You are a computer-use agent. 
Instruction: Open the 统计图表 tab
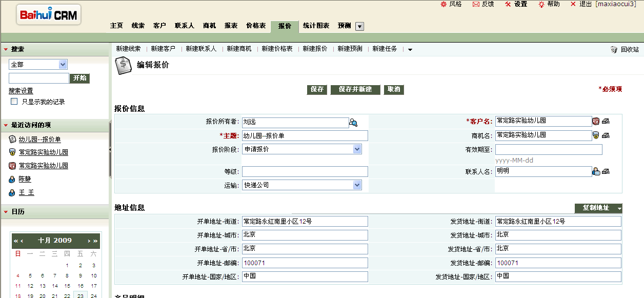(316, 26)
